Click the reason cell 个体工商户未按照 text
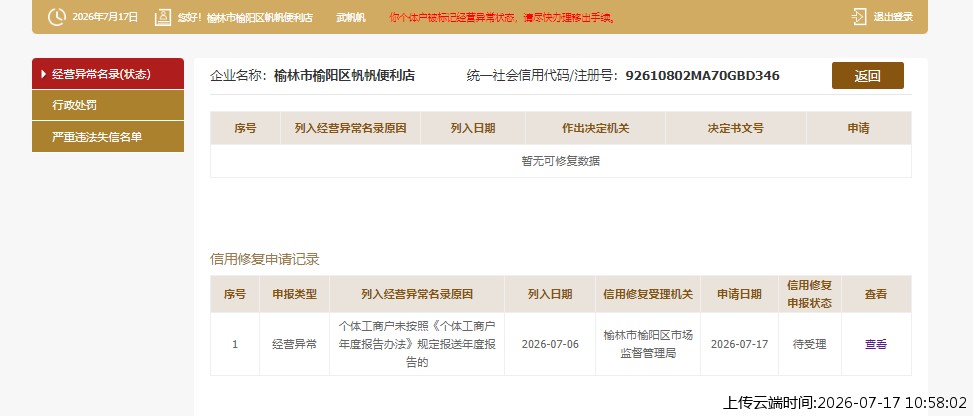This screenshot has height=416, width=973. [x=417, y=344]
